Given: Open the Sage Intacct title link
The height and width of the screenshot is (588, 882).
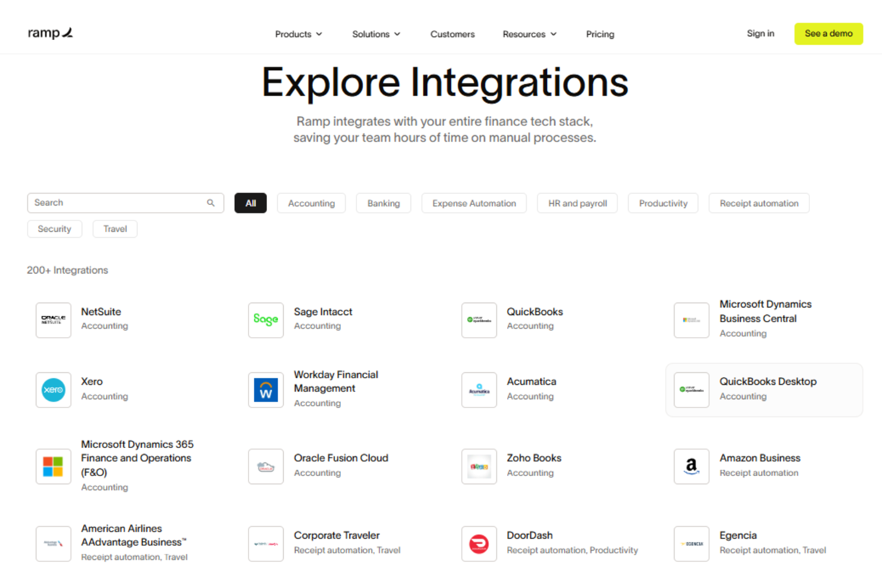Looking at the screenshot, I should 323,312.
